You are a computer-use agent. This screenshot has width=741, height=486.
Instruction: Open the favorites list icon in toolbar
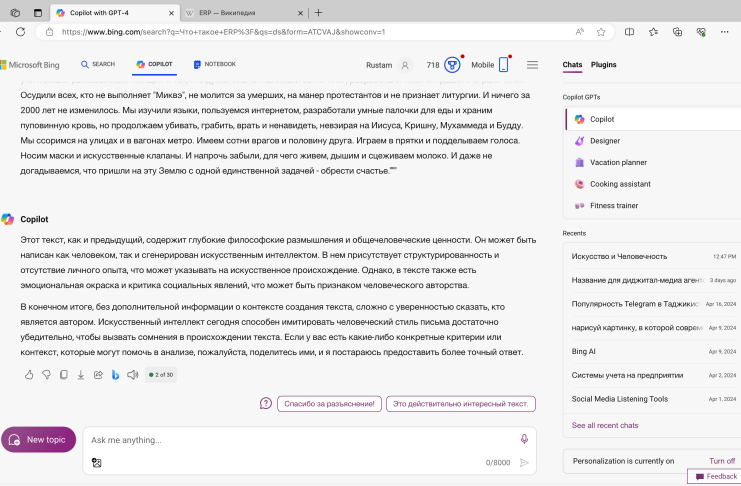[653, 32]
